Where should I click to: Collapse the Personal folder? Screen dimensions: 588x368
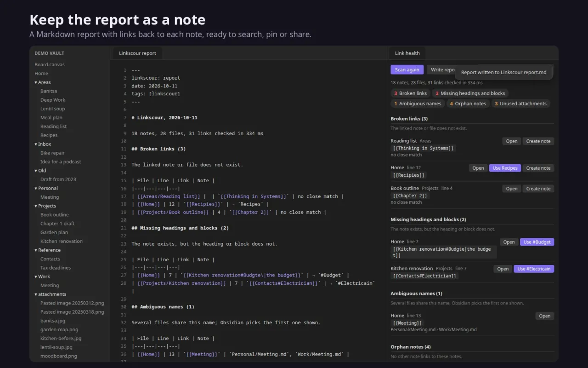click(46, 188)
